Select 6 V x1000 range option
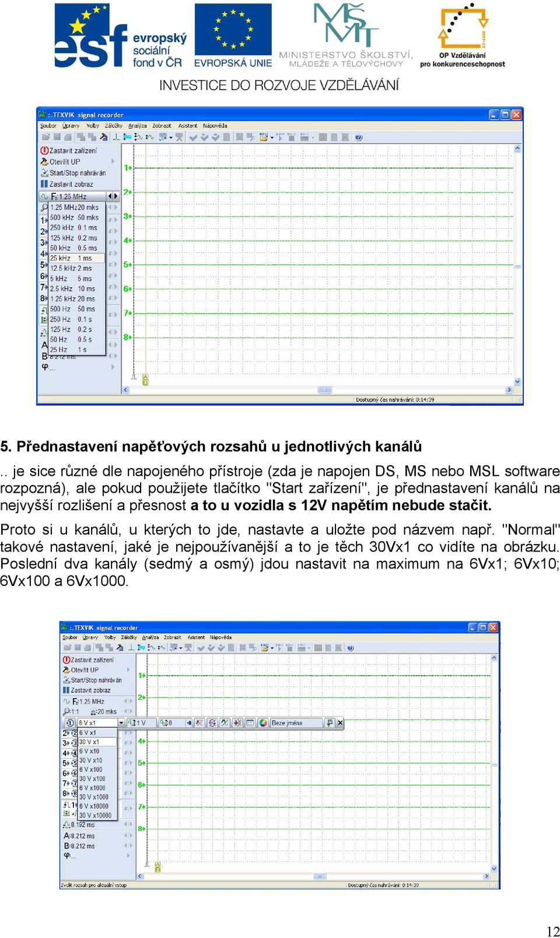The image size is (560, 938). point(97,788)
